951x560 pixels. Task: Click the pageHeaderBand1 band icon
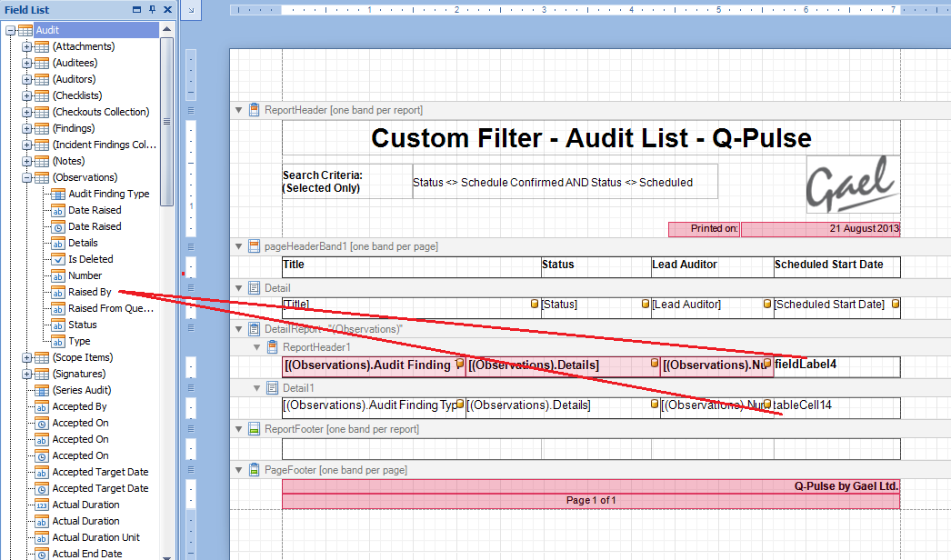[x=255, y=246]
